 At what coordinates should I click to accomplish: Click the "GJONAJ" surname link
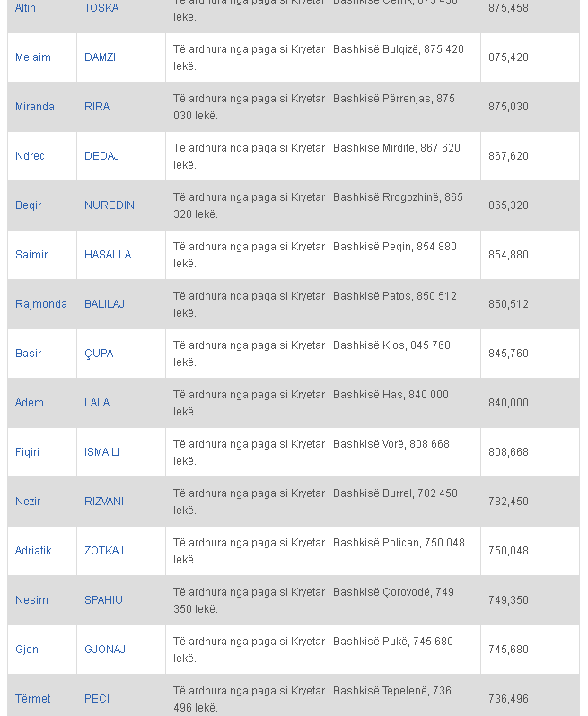(x=105, y=650)
